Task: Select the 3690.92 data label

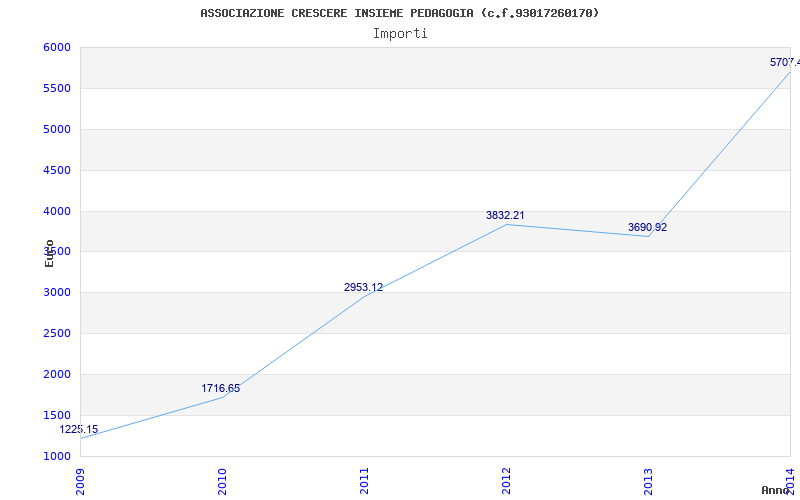Action: point(647,227)
